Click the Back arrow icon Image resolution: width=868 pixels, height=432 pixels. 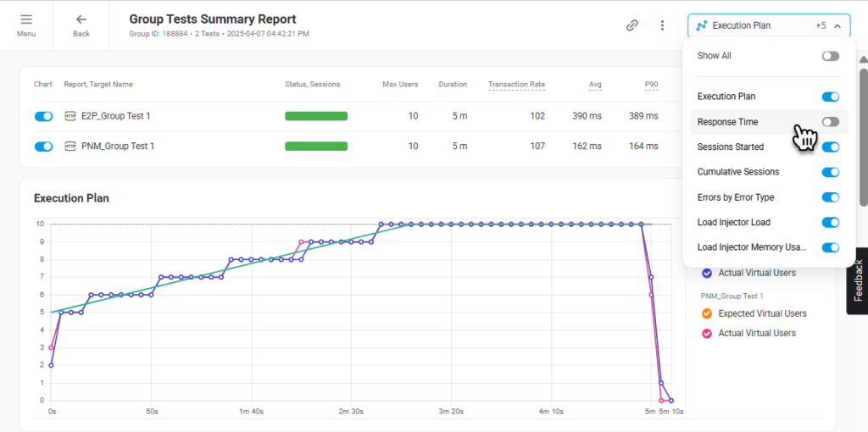81,19
